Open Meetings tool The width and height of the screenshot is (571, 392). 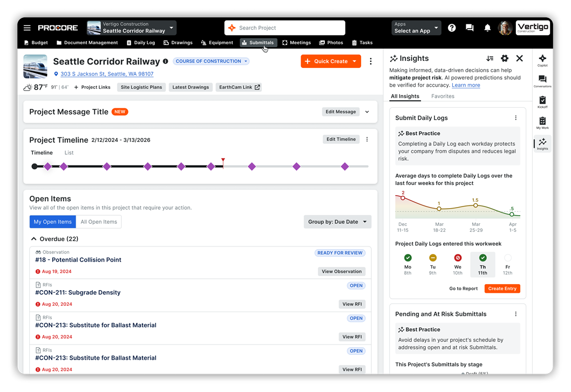tap(296, 43)
